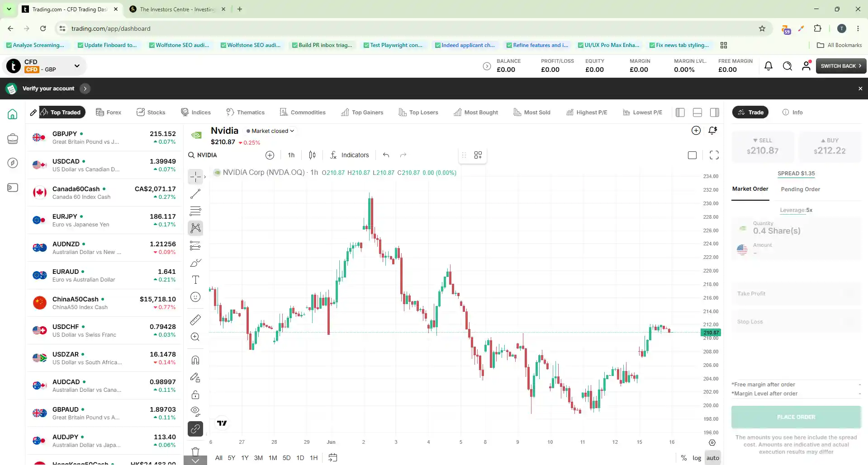Open the user profile icon

(x=806, y=66)
